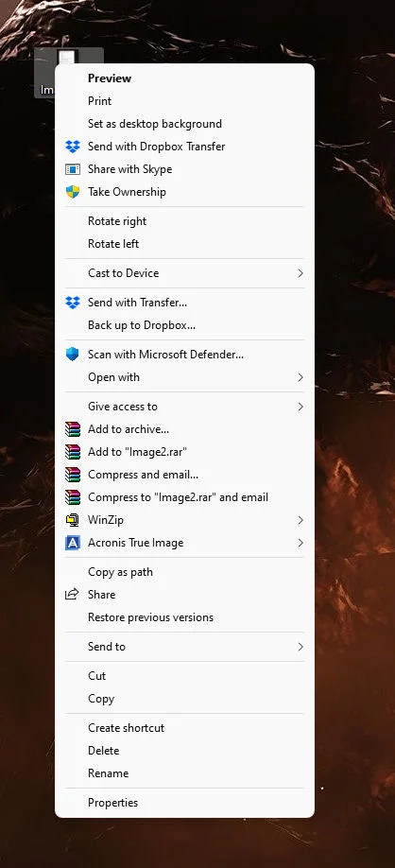
Task: Choose Share with Skype
Action: coord(185,169)
